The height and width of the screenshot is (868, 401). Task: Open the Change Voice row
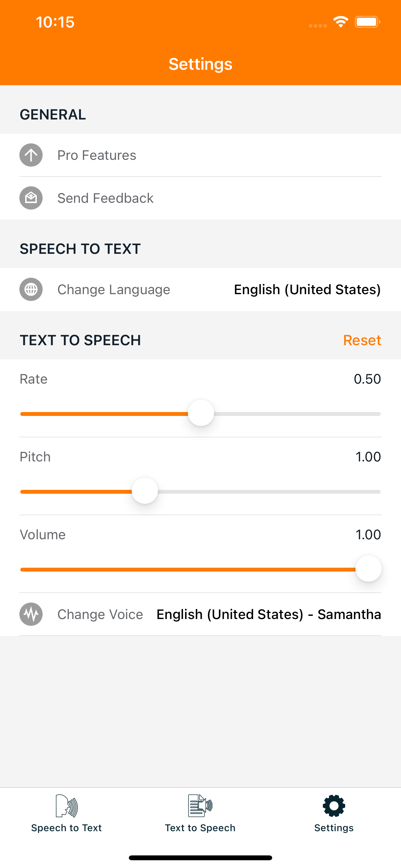tap(200, 614)
